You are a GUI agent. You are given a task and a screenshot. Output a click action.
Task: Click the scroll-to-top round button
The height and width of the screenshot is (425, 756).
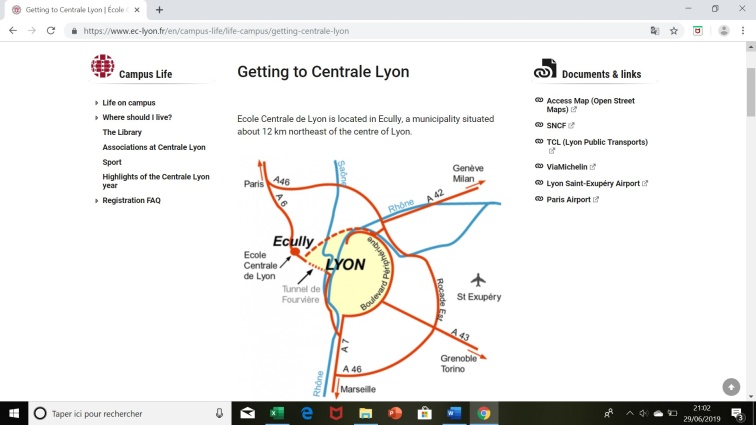coord(731,387)
